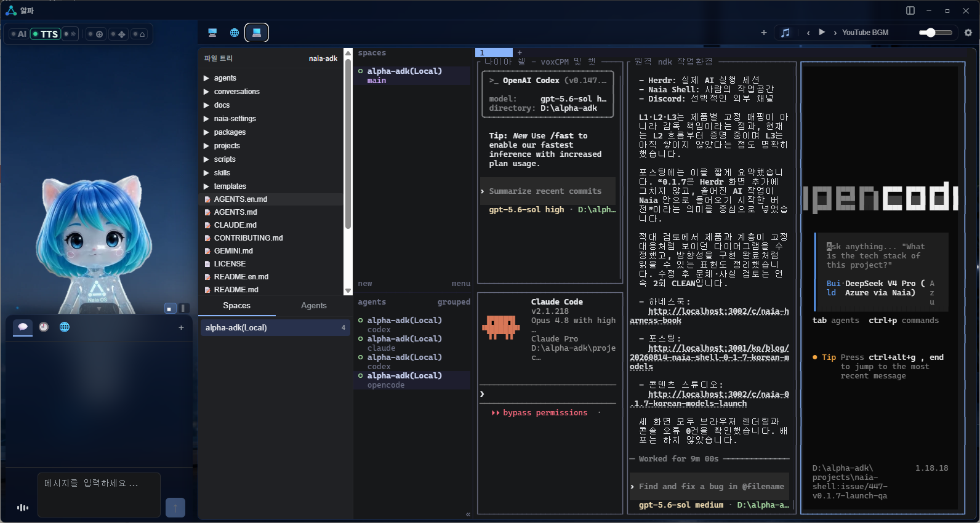Toggle the four-petal flower mode pill
Screen dimensions: 980x523
click(118, 34)
